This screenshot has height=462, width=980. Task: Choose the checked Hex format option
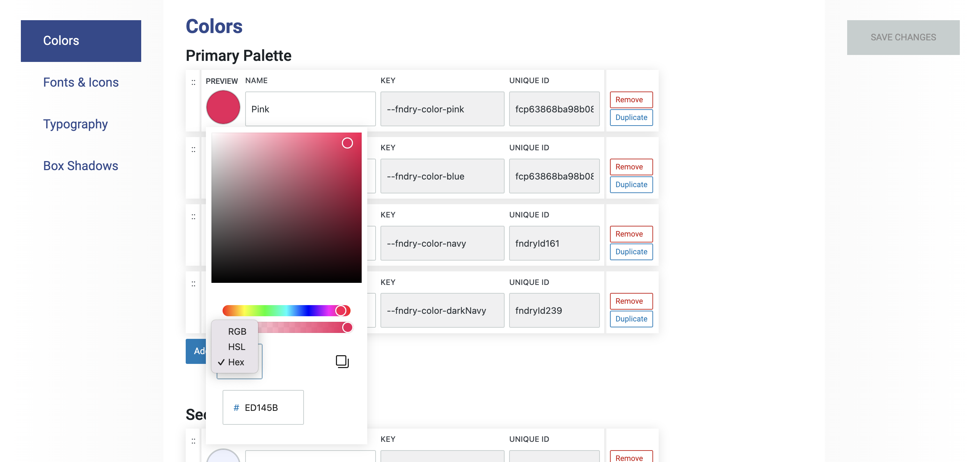tap(235, 362)
